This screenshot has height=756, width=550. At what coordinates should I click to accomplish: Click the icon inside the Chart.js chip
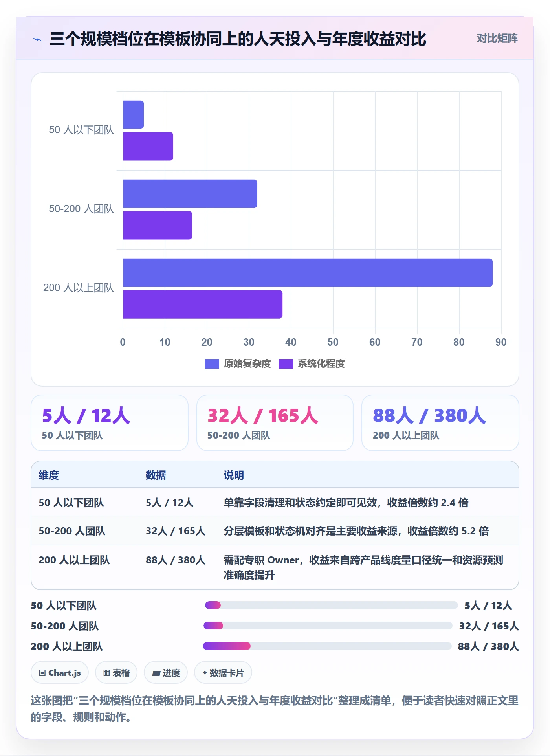(x=42, y=673)
